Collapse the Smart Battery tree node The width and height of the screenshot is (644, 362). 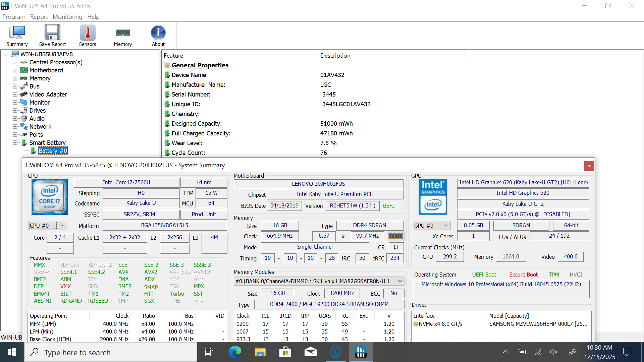click(15, 143)
